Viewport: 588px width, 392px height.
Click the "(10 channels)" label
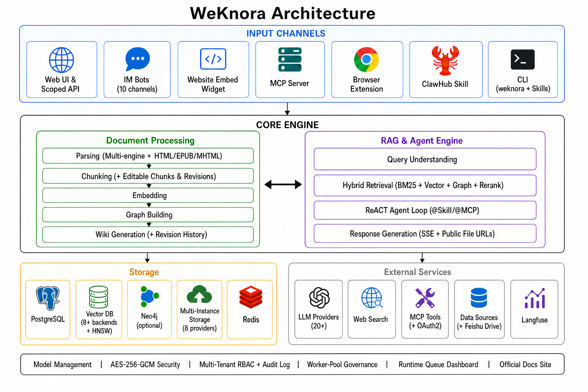(x=137, y=89)
